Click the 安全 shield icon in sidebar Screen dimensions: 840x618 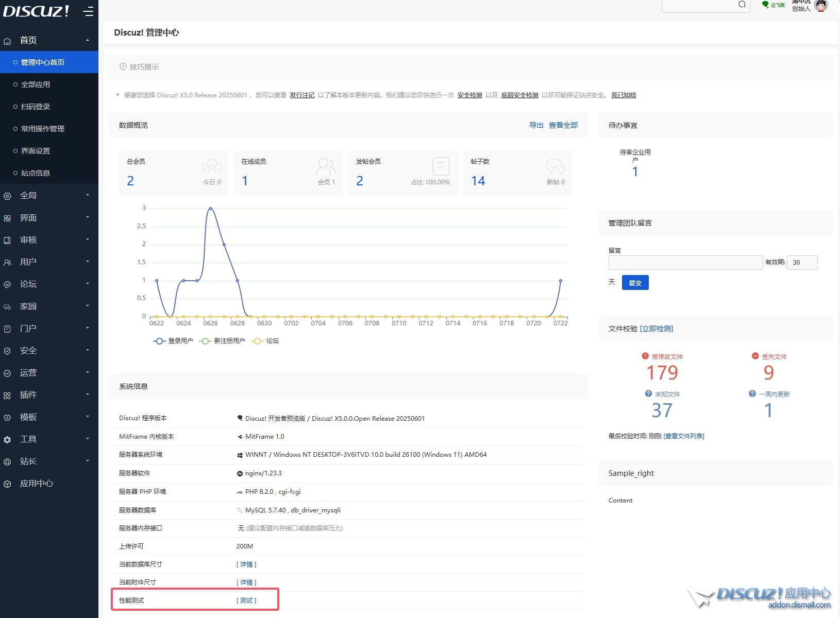click(7, 351)
